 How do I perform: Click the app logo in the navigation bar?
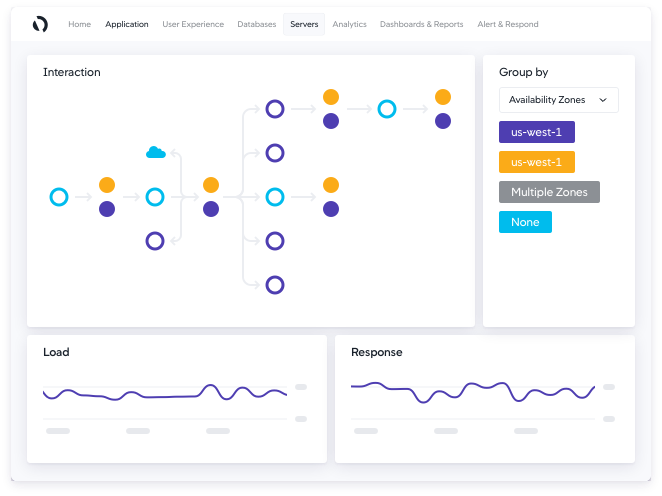pyautogui.click(x=40, y=24)
